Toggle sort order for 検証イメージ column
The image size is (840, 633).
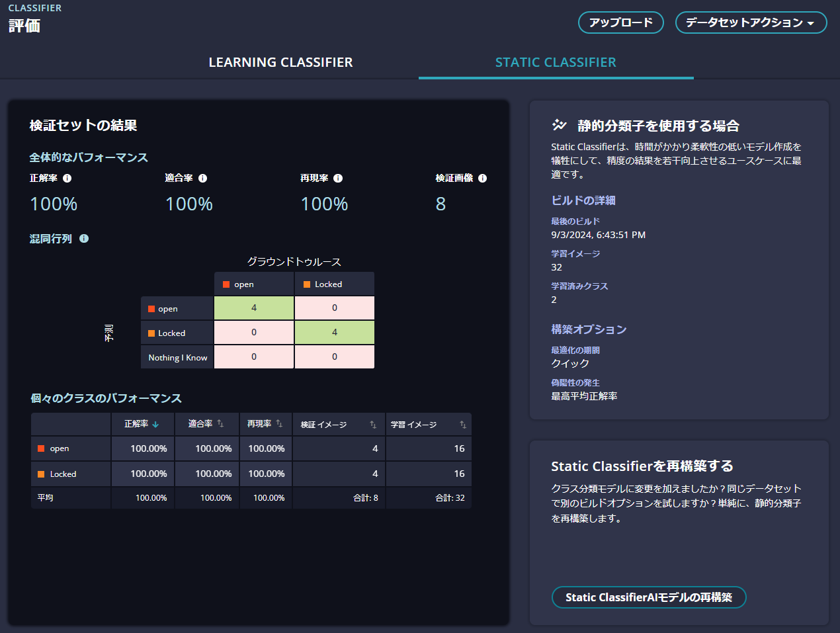(374, 424)
